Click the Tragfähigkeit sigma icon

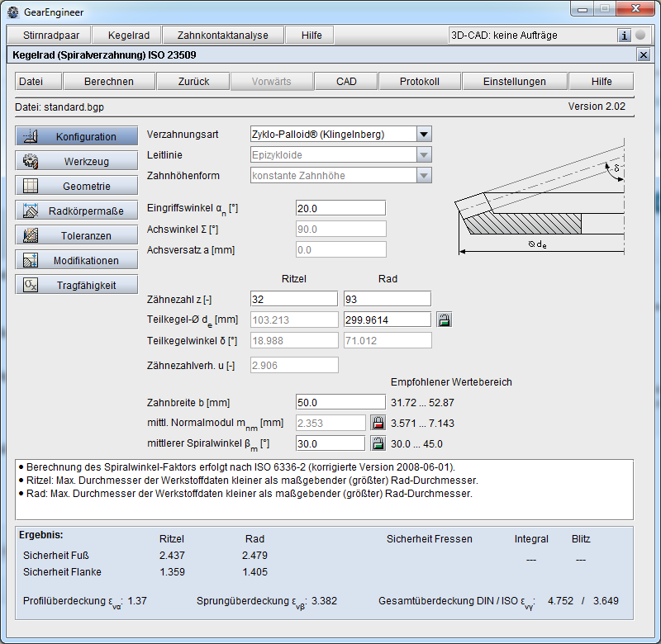31,285
